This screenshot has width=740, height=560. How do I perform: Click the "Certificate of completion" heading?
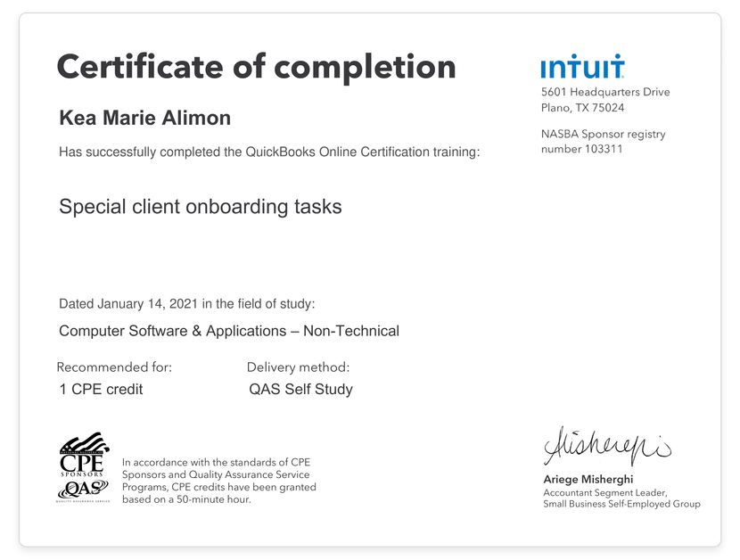point(256,67)
